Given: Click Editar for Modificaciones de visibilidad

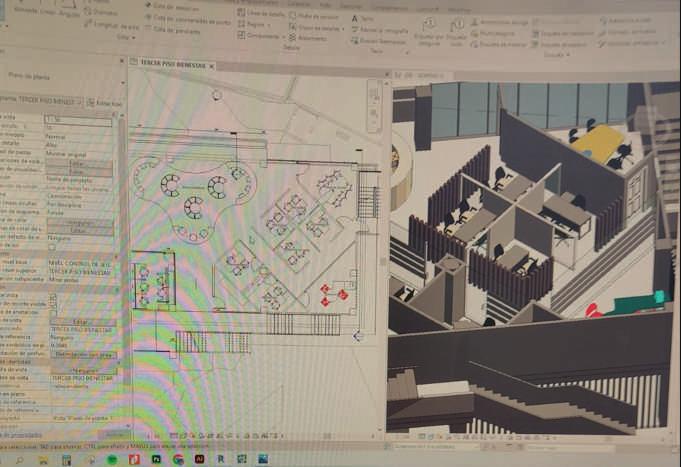Looking at the screenshot, I should (x=79, y=164).
